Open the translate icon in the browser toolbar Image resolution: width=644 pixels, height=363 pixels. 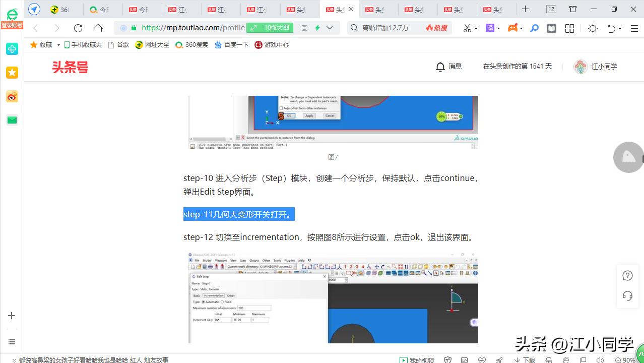click(490, 28)
